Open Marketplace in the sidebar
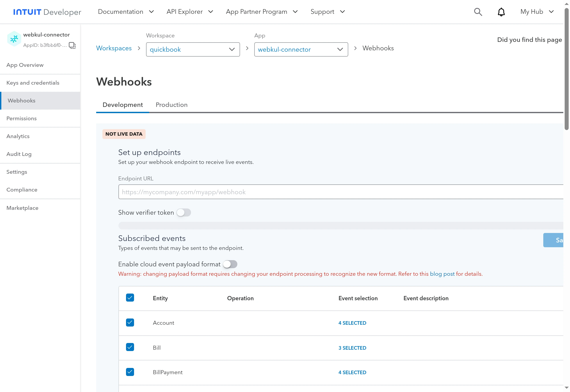Image resolution: width=570 pixels, height=392 pixels. tap(40, 208)
